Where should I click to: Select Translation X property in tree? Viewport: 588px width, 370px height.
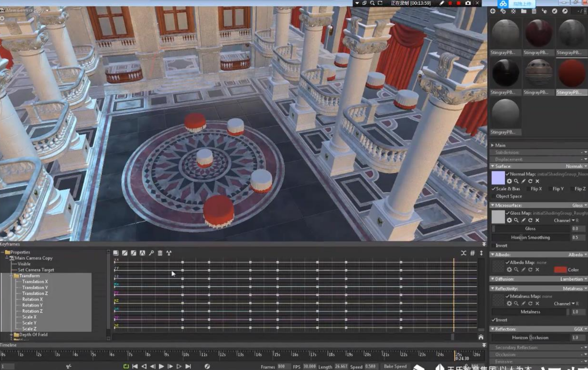tap(35, 282)
